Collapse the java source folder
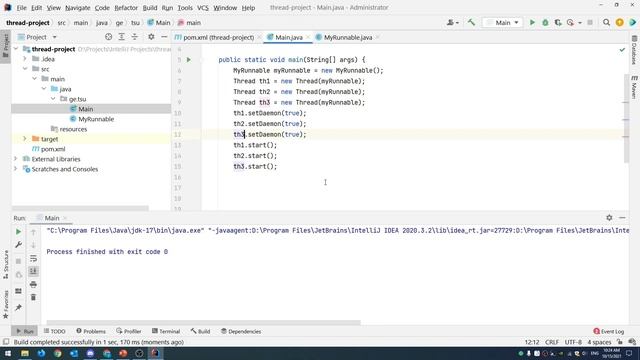Image resolution: width=640 pixels, height=360 pixels. pos(44,89)
